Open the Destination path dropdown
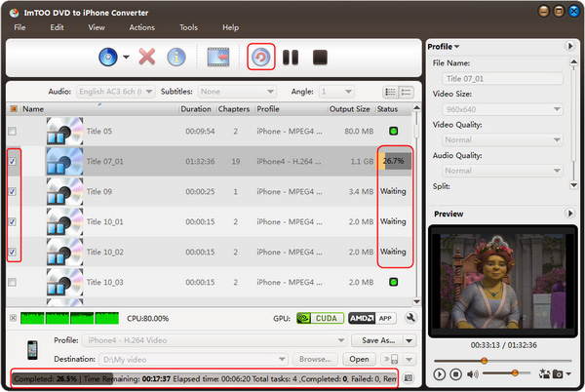This screenshot has width=585, height=392. coord(193,359)
